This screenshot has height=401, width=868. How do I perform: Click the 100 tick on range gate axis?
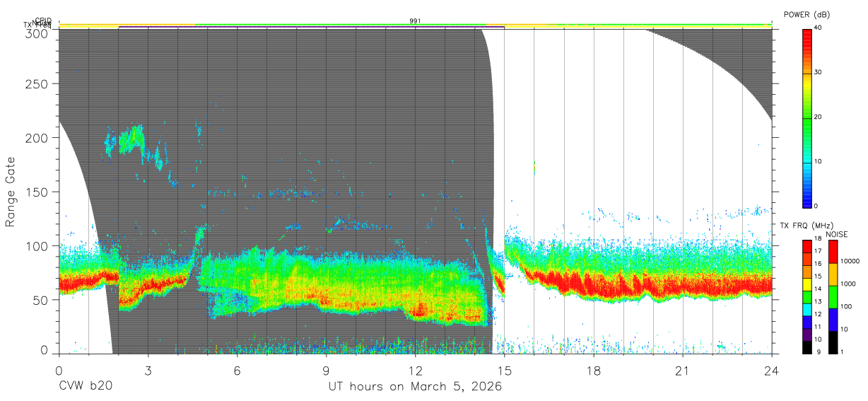pos(37,245)
